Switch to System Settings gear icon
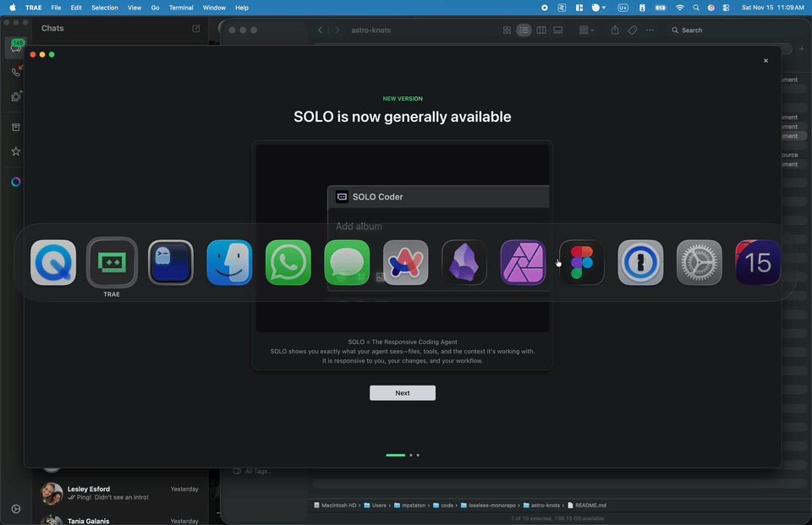 700,262
